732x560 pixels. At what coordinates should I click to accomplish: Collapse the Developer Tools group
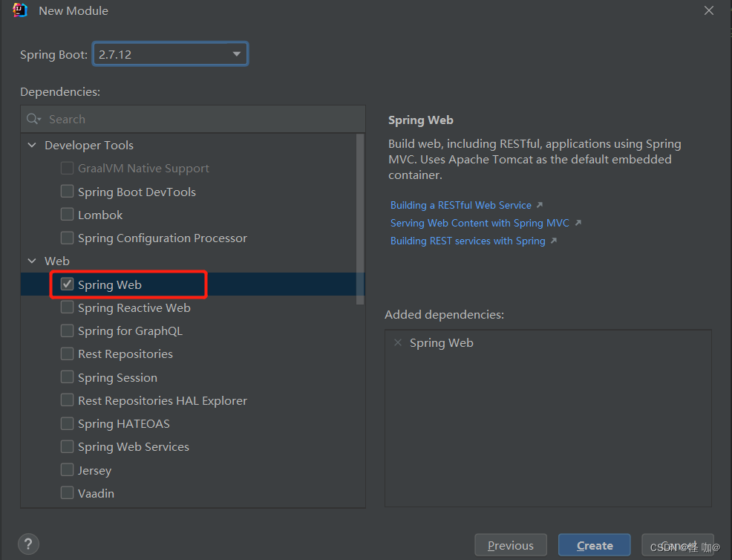pos(32,145)
